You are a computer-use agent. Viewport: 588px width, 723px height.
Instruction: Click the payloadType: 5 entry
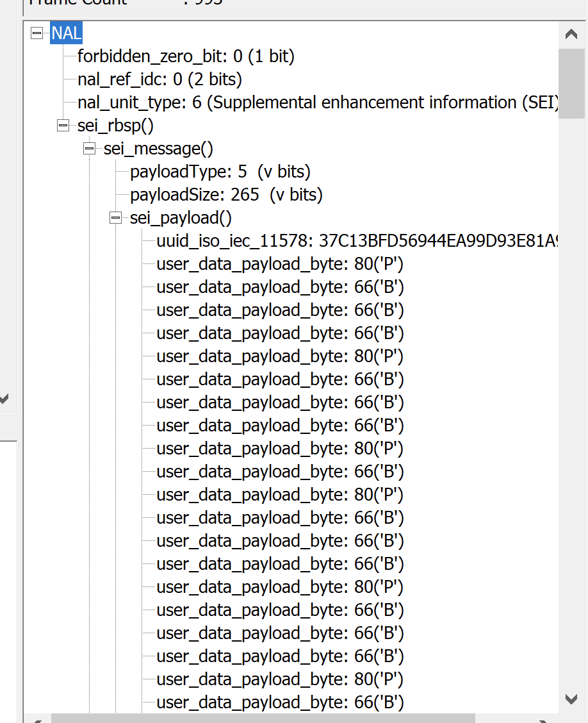click(220, 172)
